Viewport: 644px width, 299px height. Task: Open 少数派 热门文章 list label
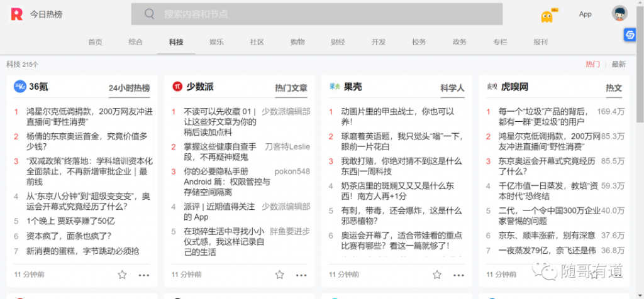291,88
